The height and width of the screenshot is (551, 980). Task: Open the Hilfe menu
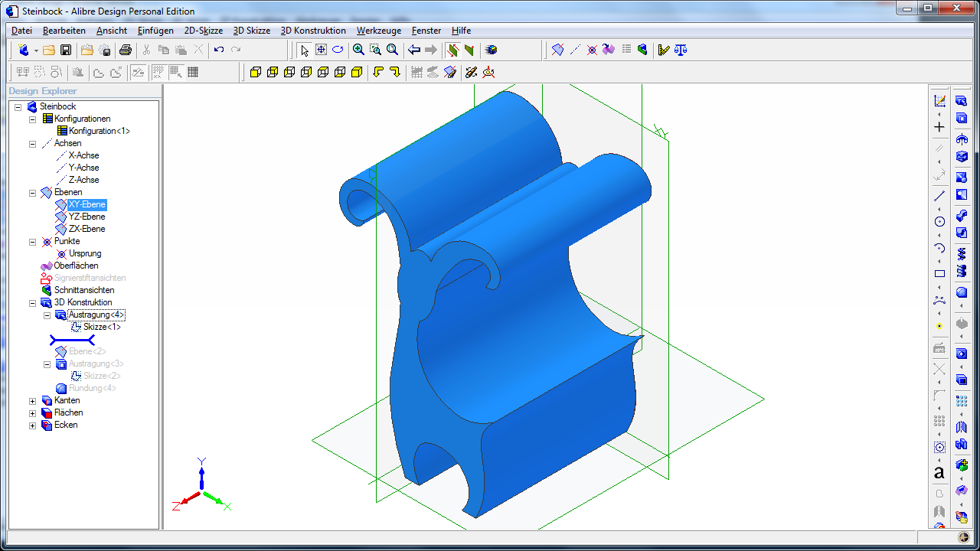pyautogui.click(x=461, y=31)
